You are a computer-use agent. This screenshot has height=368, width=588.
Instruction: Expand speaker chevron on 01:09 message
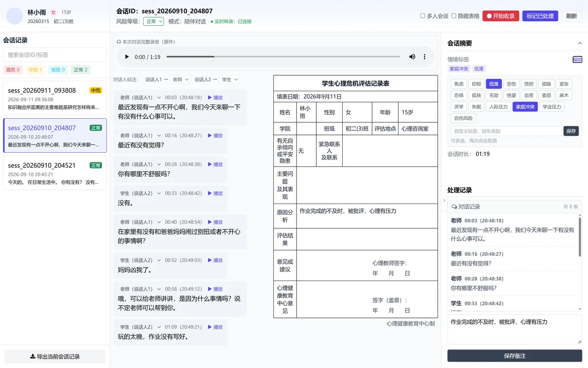coord(159,327)
